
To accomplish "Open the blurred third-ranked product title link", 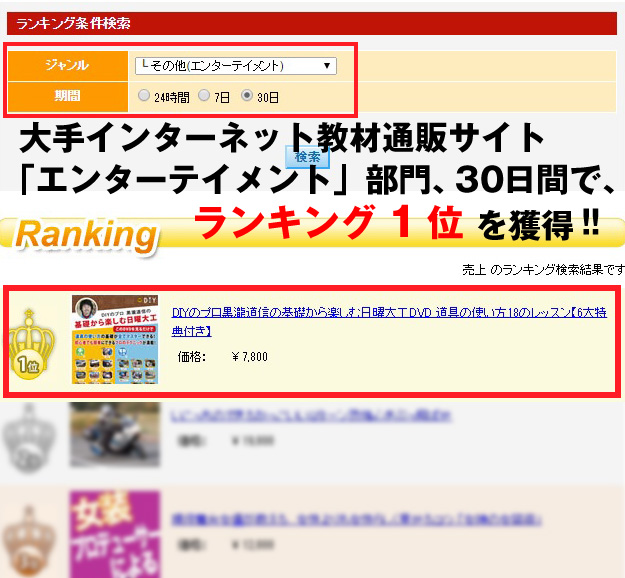I will point(356,519).
